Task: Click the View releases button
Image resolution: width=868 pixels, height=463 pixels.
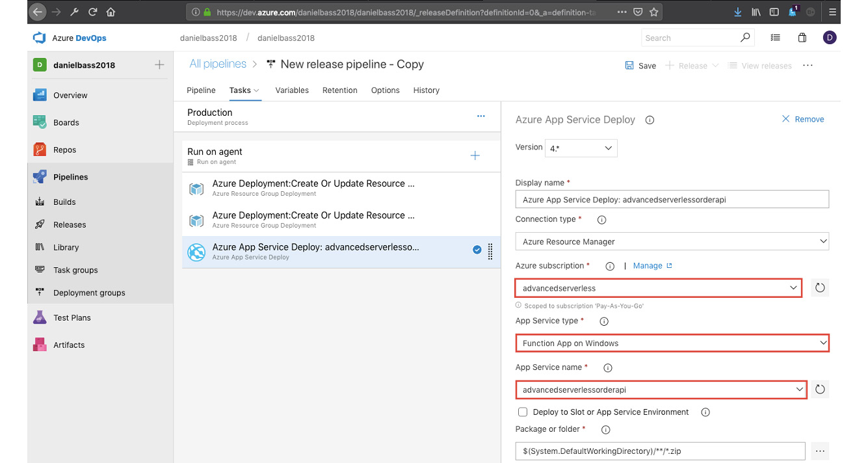Action: (x=760, y=66)
